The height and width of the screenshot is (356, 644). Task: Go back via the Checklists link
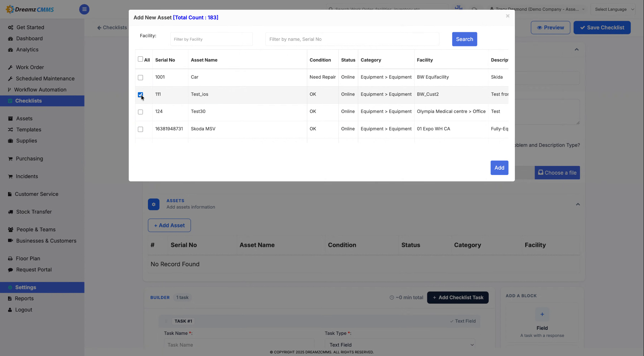[x=112, y=28]
